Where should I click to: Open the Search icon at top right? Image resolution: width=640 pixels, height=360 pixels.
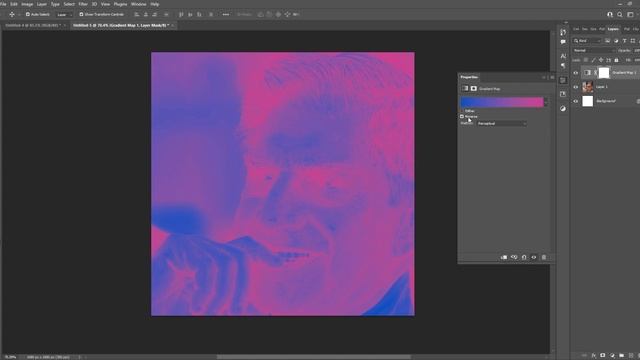pos(620,15)
